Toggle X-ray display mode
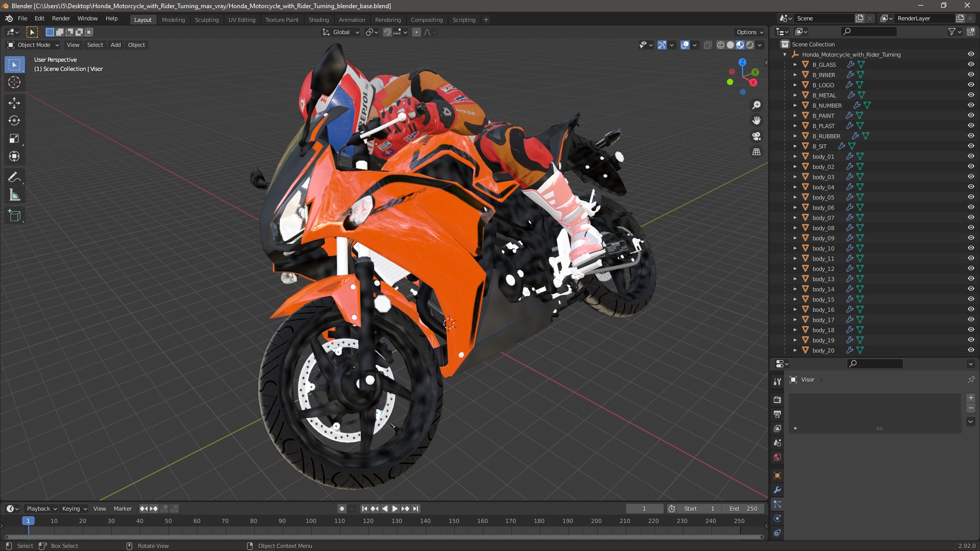Viewport: 980px width, 551px height. pyautogui.click(x=707, y=45)
